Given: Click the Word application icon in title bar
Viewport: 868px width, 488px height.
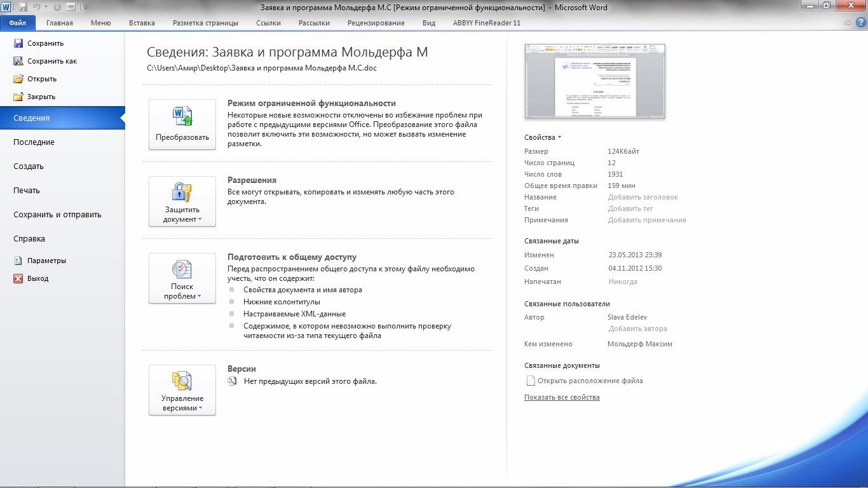Looking at the screenshot, I should click(x=7, y=7).
